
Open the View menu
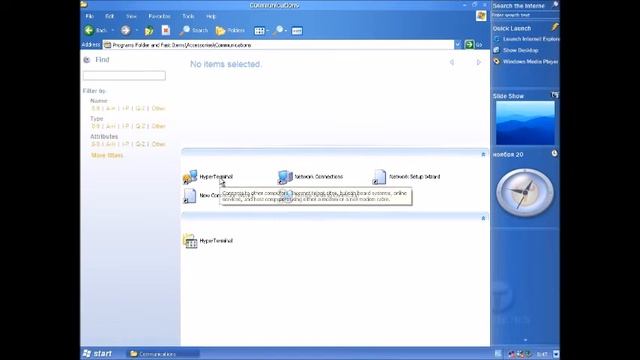click(x=131, y=16)
